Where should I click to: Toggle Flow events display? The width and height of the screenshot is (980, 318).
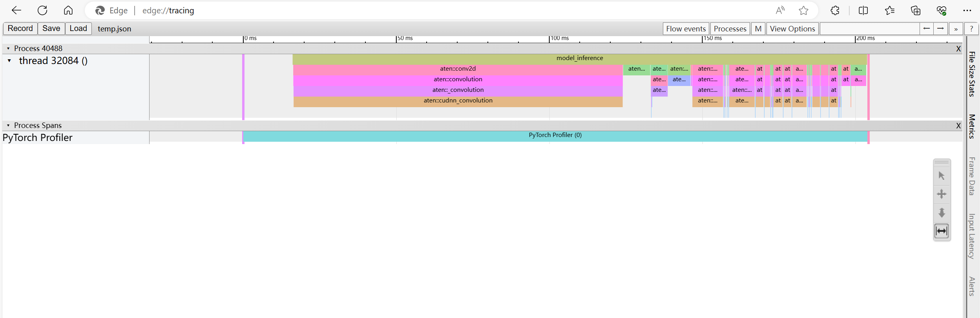[686, 29]
